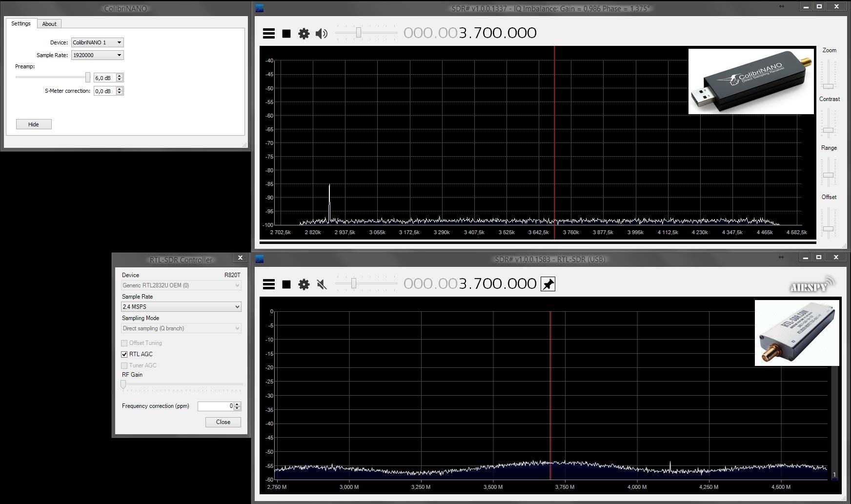Open gear configuration in RTL-SDR SDR# window
The width and height of the screenshot is (851, 504).
(304, 284)
